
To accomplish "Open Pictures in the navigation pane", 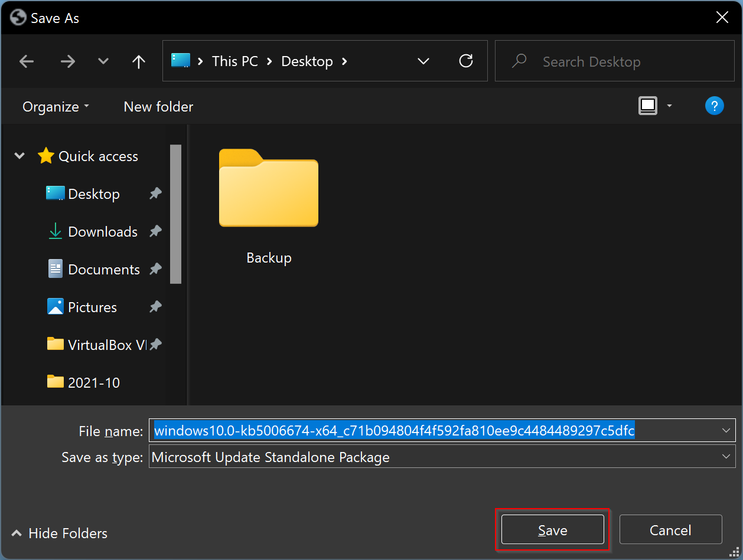I will pyautogui.click(x=82, y=307).
